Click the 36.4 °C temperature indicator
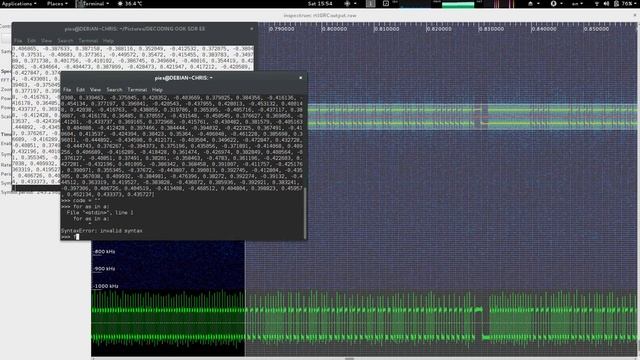 point(130,4)
